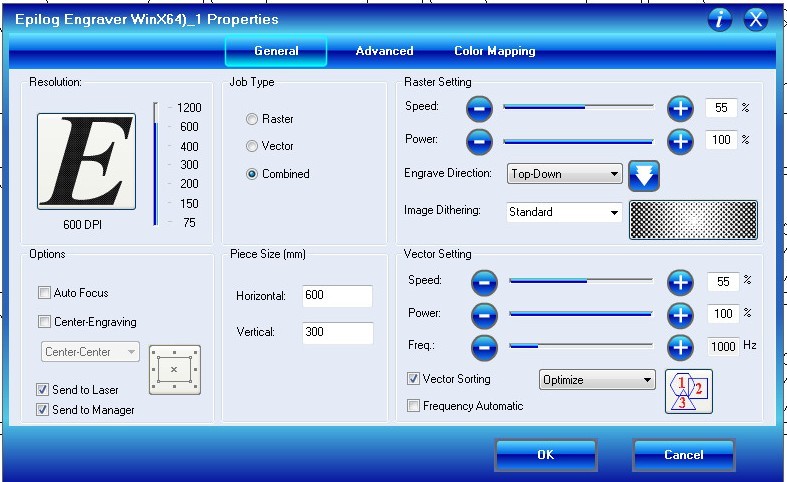The width and height of the screenshot is (787, 482).
Task: Click the image dithering pattern preview
Action: click(693, 220)
